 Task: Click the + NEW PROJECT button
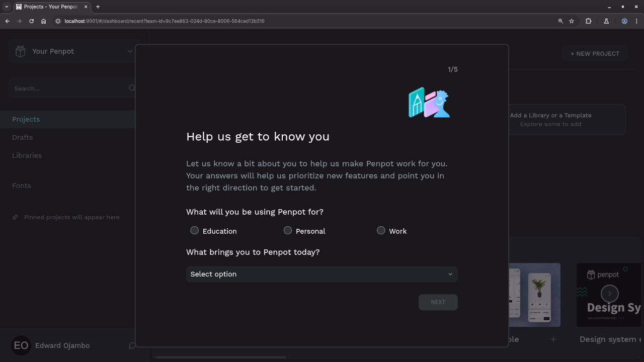pyautogui.click(x=595, y=53)
